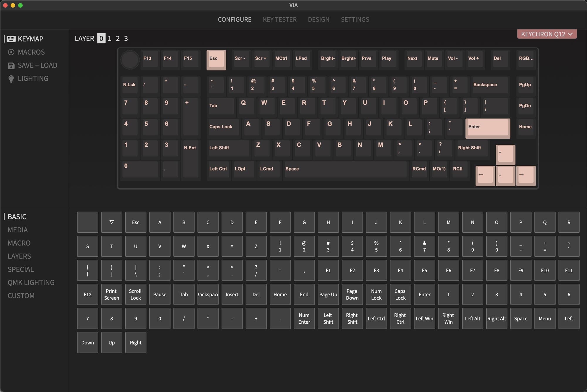Screen dimensions: 587x392
Task: Expand the MEDIA category
Action: 18,229
